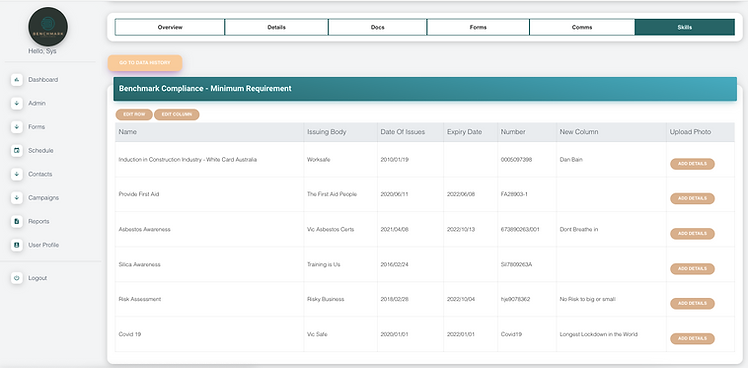Add details for Covid 19 row

coord(692,339)
